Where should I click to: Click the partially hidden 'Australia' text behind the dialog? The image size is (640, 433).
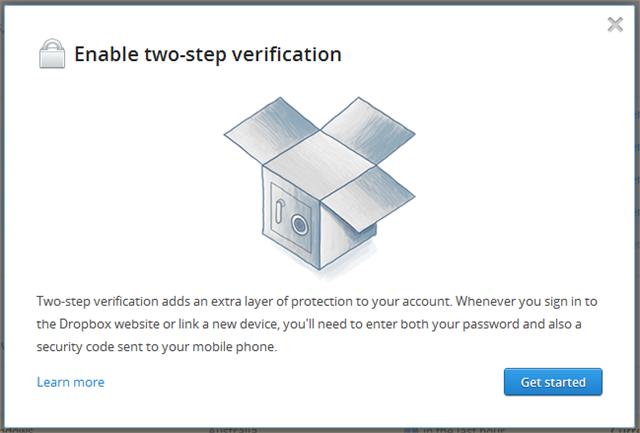point(233,429)
